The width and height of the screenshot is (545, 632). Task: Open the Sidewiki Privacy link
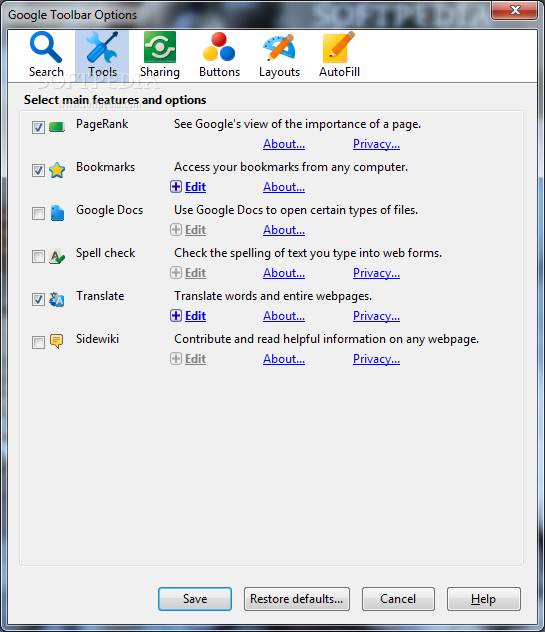click(x=376, y=359)
